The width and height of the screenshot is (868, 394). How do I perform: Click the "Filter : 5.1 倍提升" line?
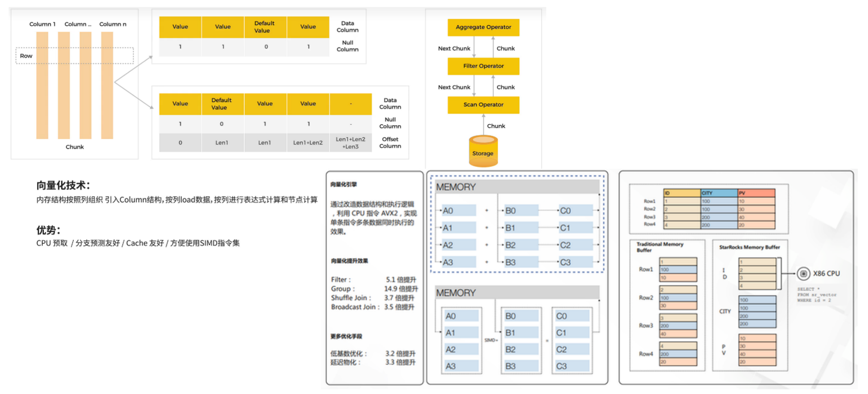click(x=374, y=279)
